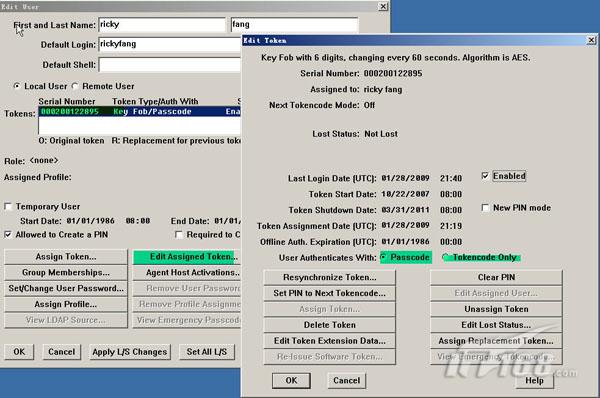Click the empty Default Shell field
The image size is (600, 398).
pyautogui.click(x=170, y=65)
